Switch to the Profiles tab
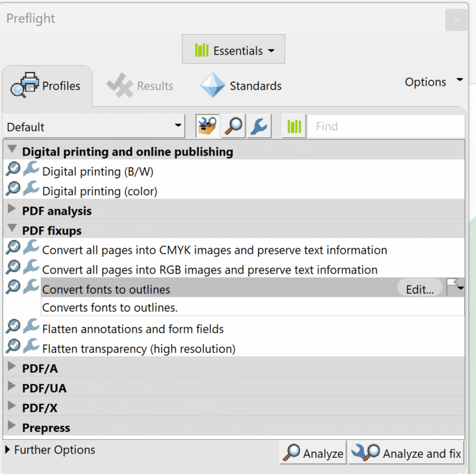Screen dimensions: 476x474 click(x=46, y=86)
